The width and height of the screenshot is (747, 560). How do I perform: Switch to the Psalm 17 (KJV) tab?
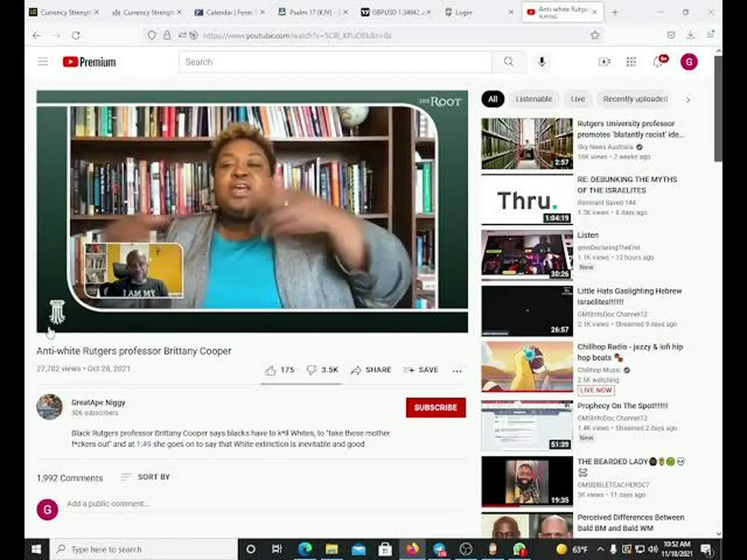click(312, 12)
